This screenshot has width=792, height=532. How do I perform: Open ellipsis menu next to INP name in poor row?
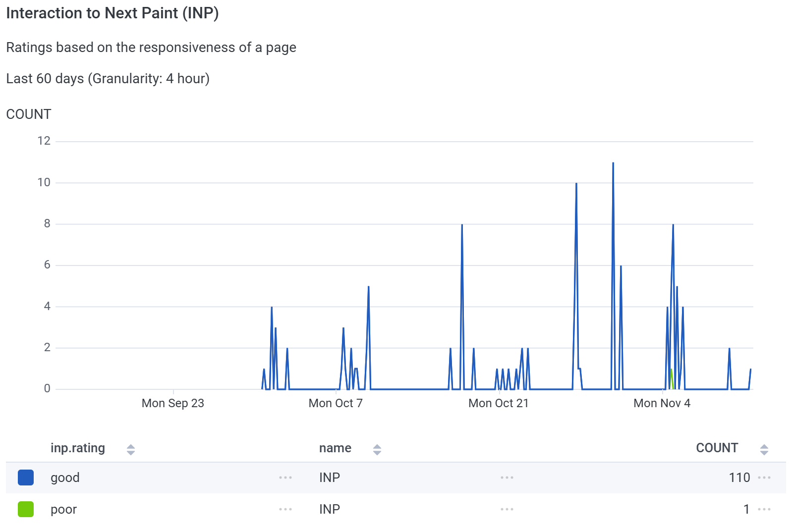(507, 509)
